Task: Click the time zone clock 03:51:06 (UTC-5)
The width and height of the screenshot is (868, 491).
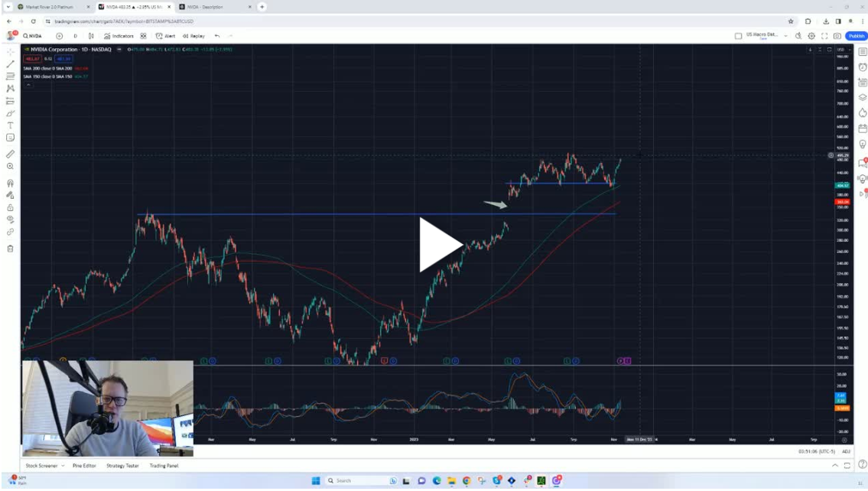Action: pos(817,452)
